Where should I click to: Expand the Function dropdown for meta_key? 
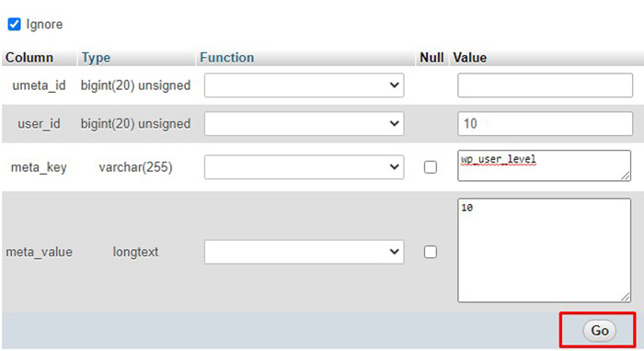coord(304,167)
